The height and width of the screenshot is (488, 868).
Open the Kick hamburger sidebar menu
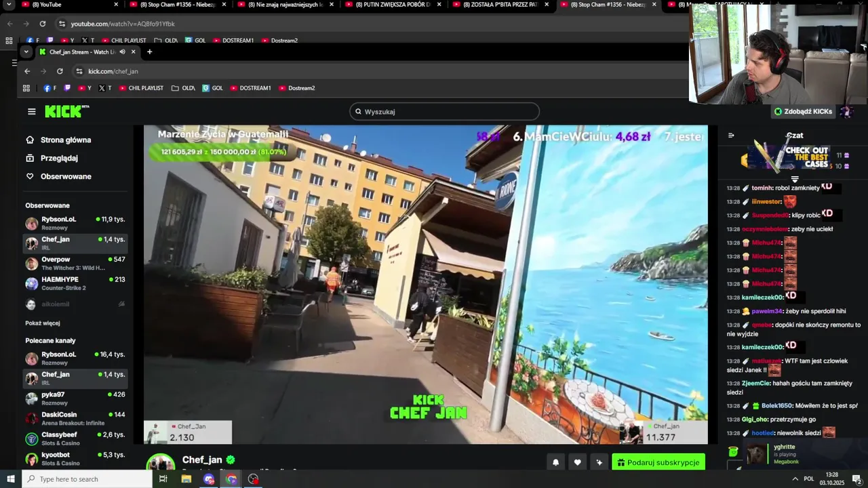[x=31, y=112]
